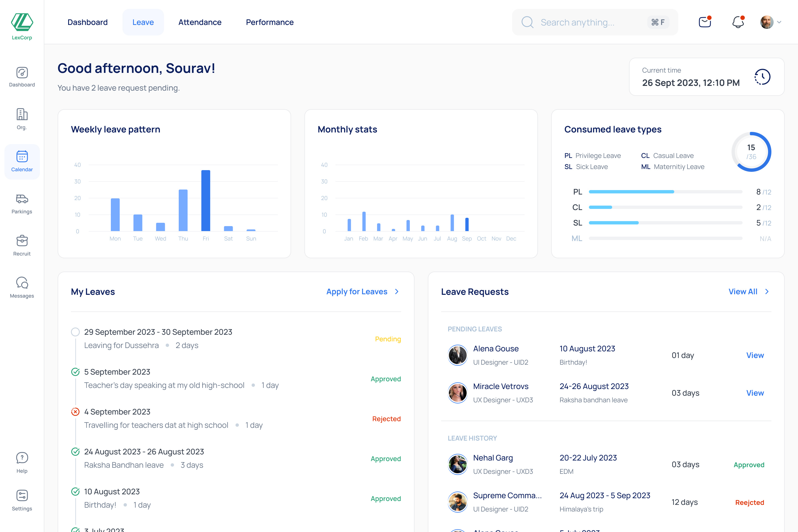Click Apply for Leaves
Screen dimensions: 798x532
[x=357, y=291]
